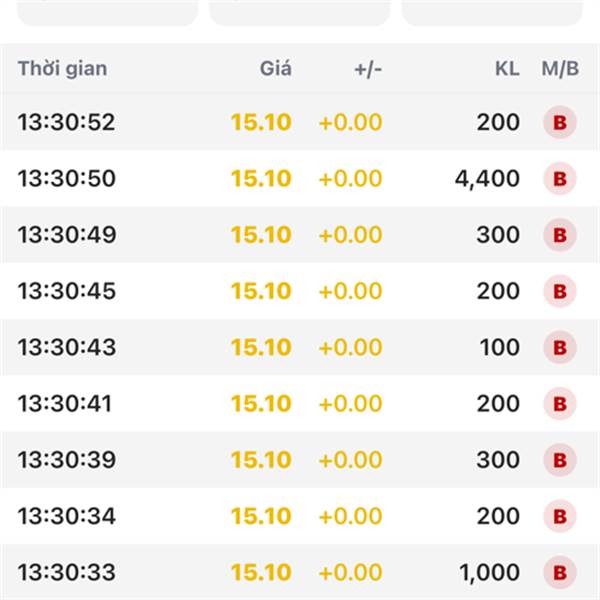Click the B badge for the 13:30:52 trade

(560, 123)
